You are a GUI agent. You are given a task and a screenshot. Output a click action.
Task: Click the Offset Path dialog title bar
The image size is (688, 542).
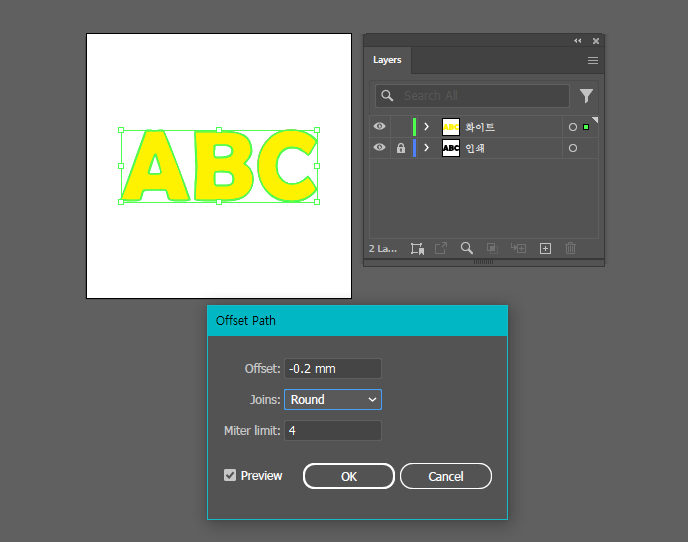pos(357,321)
